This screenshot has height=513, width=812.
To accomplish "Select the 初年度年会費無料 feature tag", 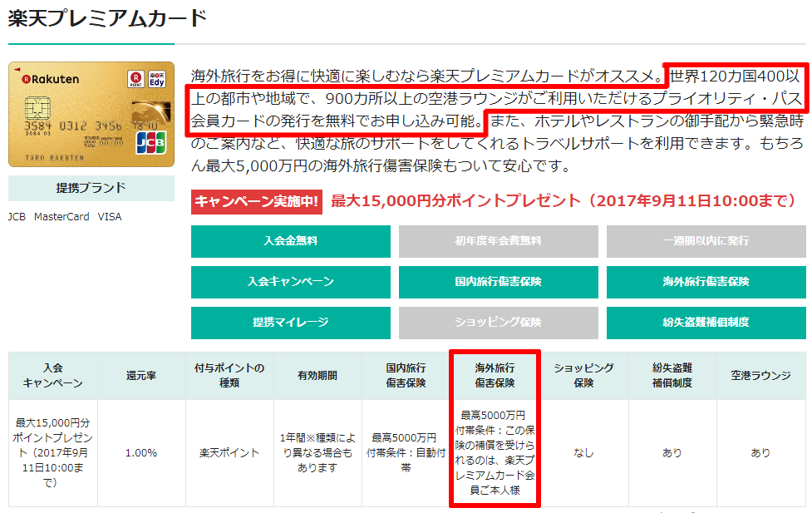I will click(498, 241).
